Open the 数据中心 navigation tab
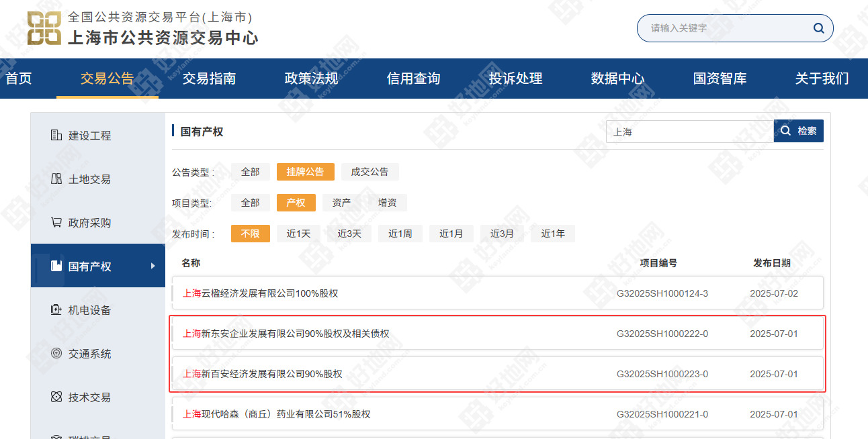Screen dimensions: 868x439 coord(618,79)
